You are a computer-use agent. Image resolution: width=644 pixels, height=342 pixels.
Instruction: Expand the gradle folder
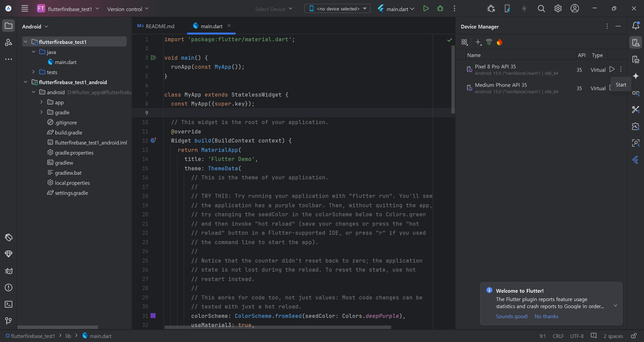(x=42, y=112)
